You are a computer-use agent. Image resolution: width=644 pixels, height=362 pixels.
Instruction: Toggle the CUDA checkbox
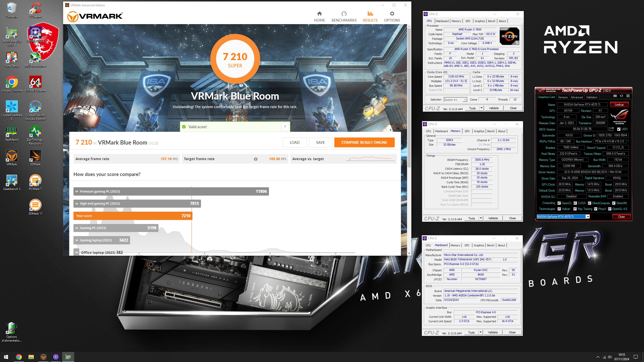[575, 203]
